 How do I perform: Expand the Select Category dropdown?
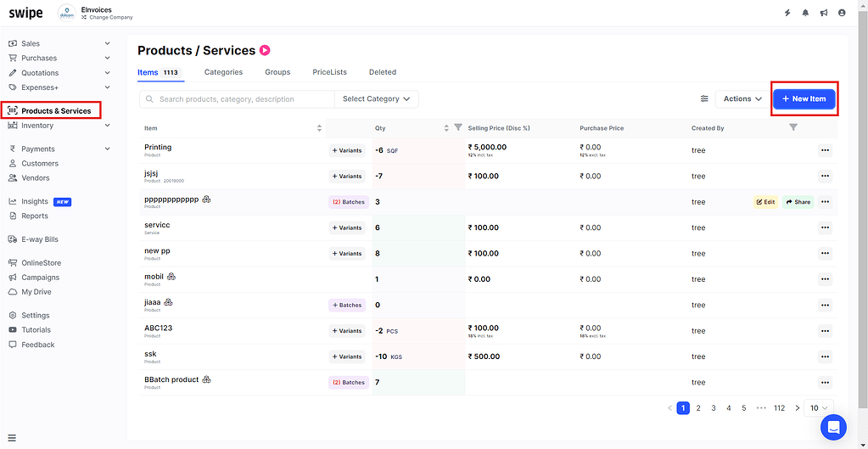click(x=376, y=99)
